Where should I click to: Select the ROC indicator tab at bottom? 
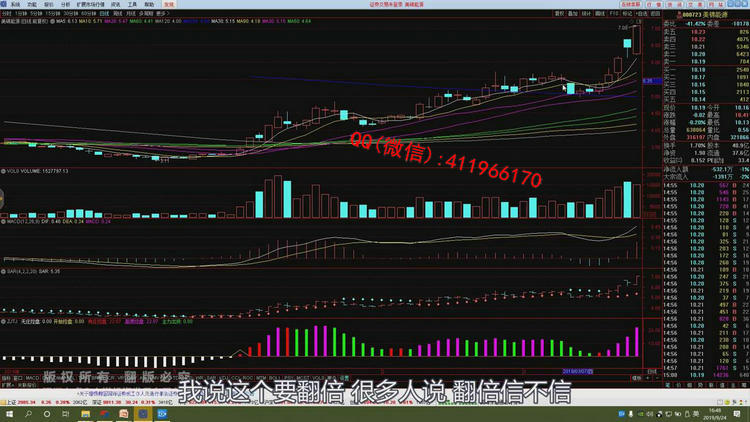[248, 378]
